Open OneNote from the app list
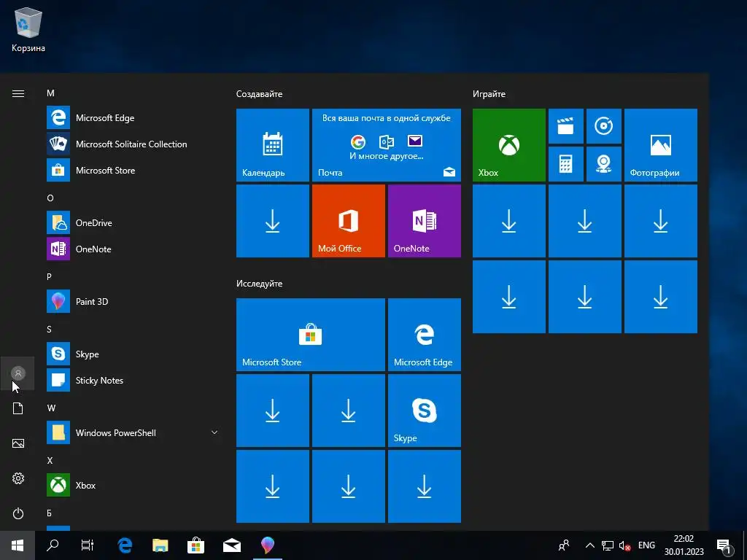This screenshot has width=747, height=560. [132, 249]
